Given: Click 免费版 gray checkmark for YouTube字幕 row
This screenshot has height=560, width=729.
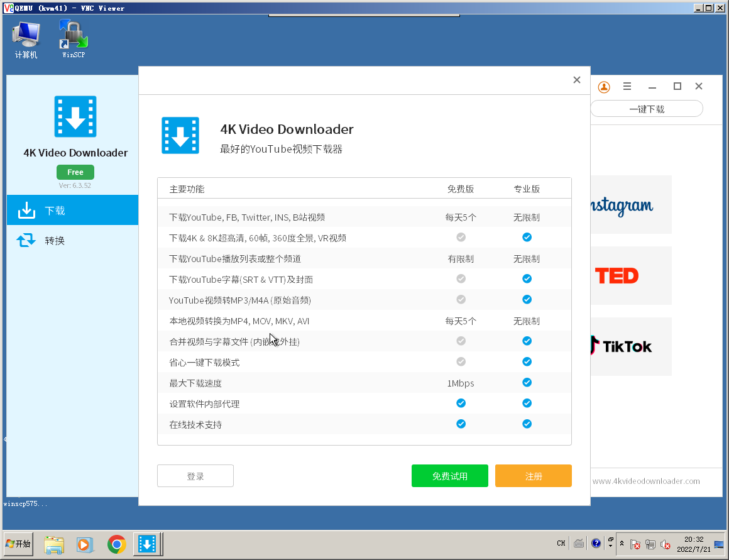Looking at the screenshot, I should (461, 278).
